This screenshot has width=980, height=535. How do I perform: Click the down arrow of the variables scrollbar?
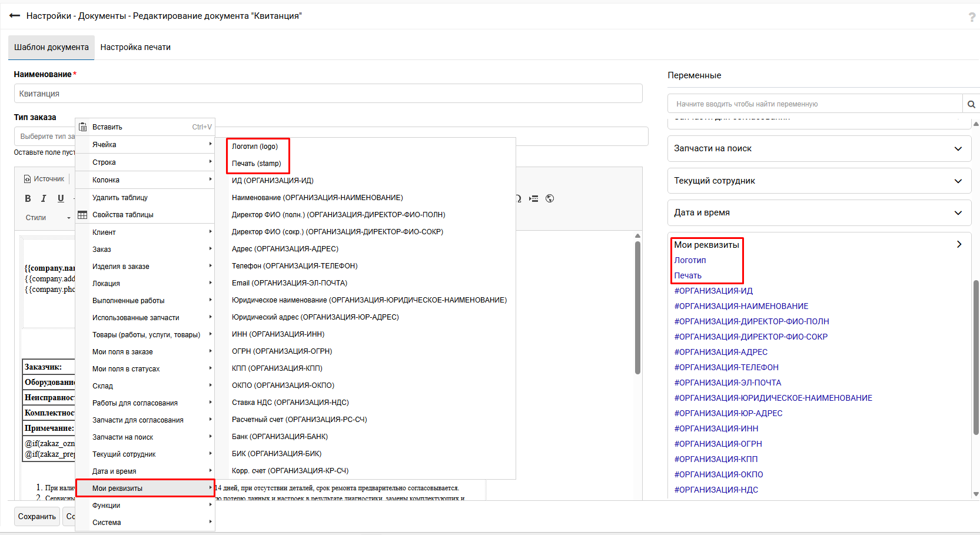pos(976,494)
